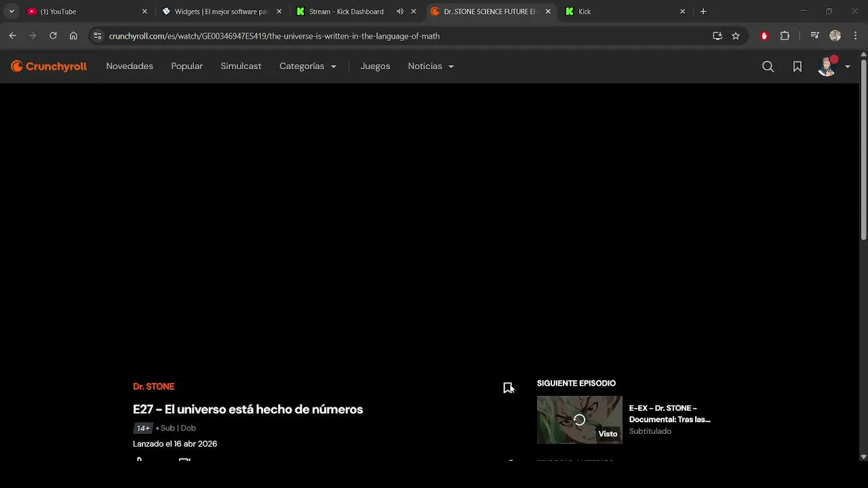Click the Lanzado el 16 abr 2026 text
Image resolution: width=868 pixels, height=488 pixels.
(x=175, y=444)
